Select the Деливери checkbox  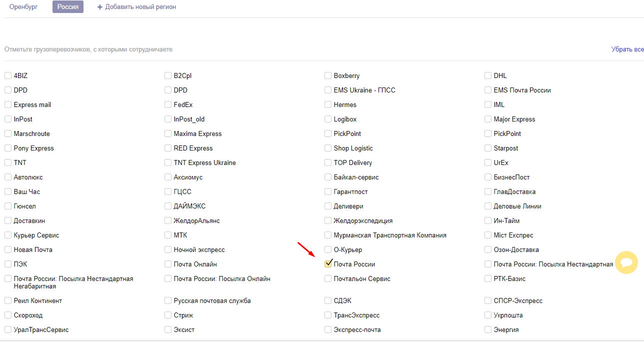(328, 206)
